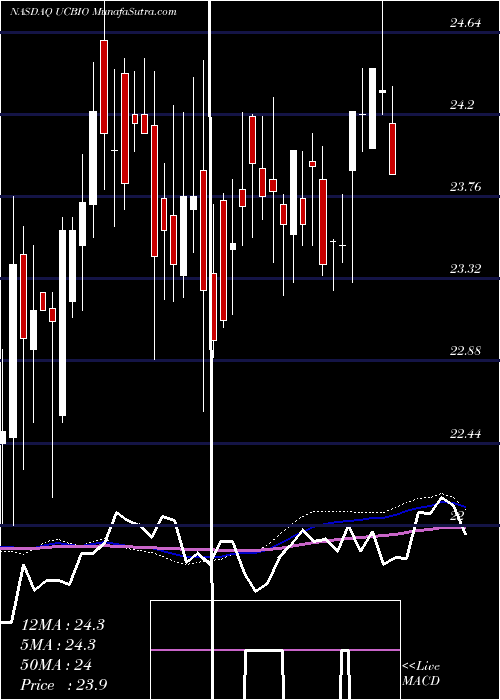Click the 23.32 price axis label
The height and width of the screenshot is (700, 500).
click(466, 269)
